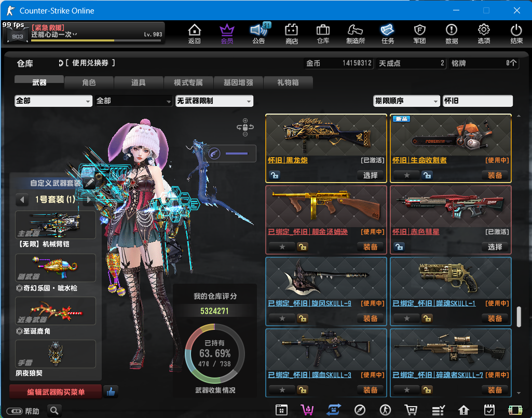Switch to the 基因增强 tab
The image size is (532, 418).
pyautogui.click(x=238, y=82)
